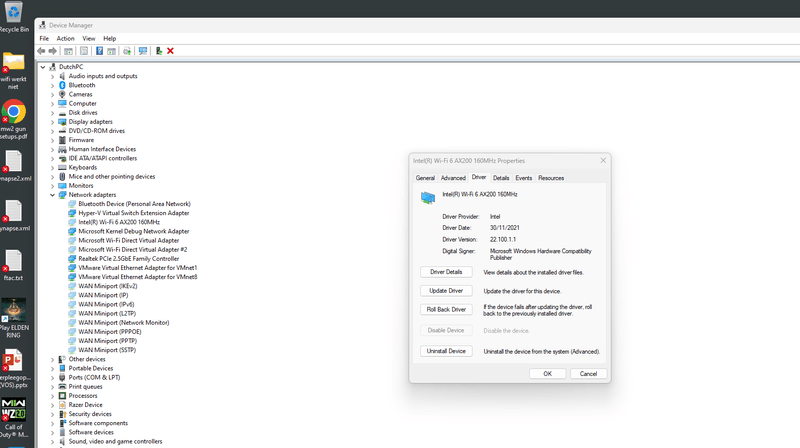Screen dimensions: 800x448
Task: Click the Update Driver button
Action: 446,291
